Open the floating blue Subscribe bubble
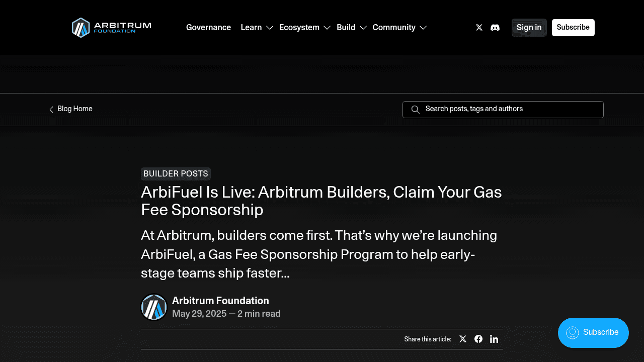644x362 pixels. coord(593,332)
